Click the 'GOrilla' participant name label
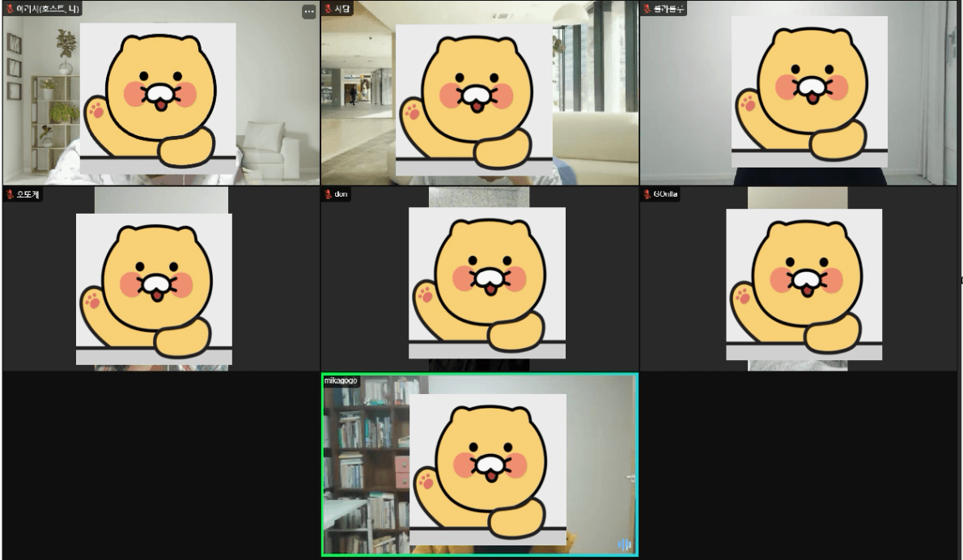963x560 pixels. [665, 194]
